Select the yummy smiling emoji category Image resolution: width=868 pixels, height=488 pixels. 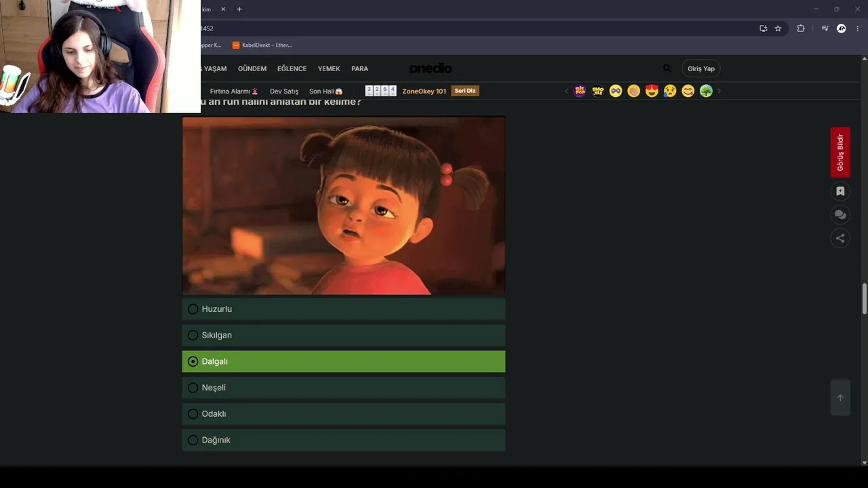[688, 91]
